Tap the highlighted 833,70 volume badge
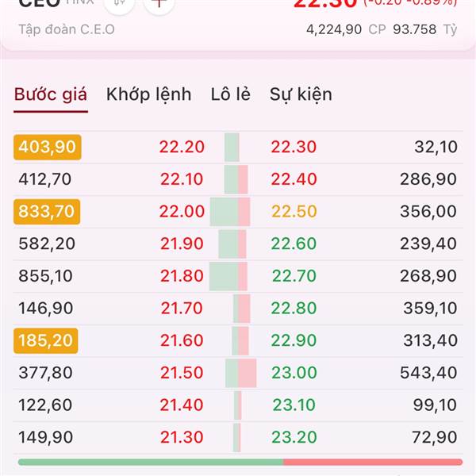Screen dimensions: 476x476 coord(47,212)
